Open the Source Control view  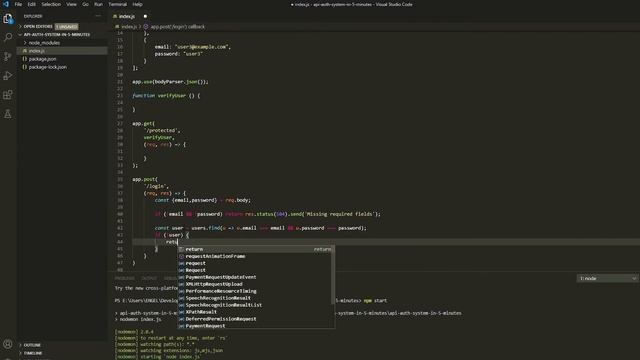8,56
